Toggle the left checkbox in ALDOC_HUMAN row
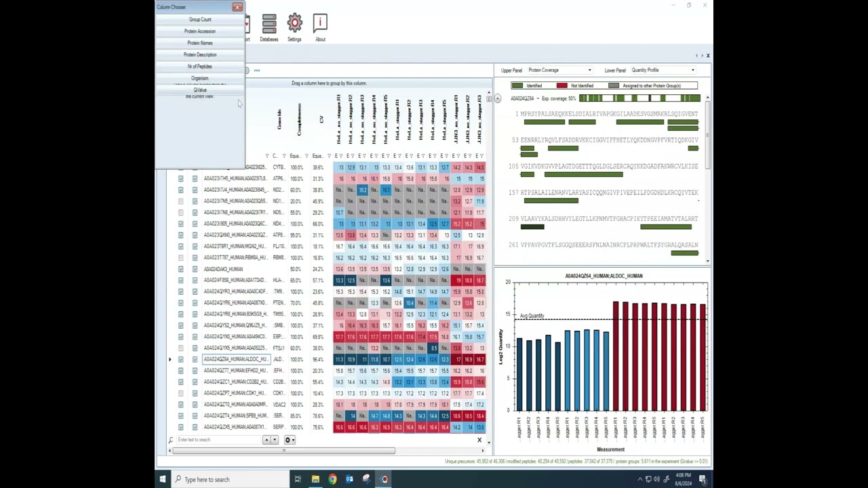This screenshot has height=488, width=868. (180, 359)
